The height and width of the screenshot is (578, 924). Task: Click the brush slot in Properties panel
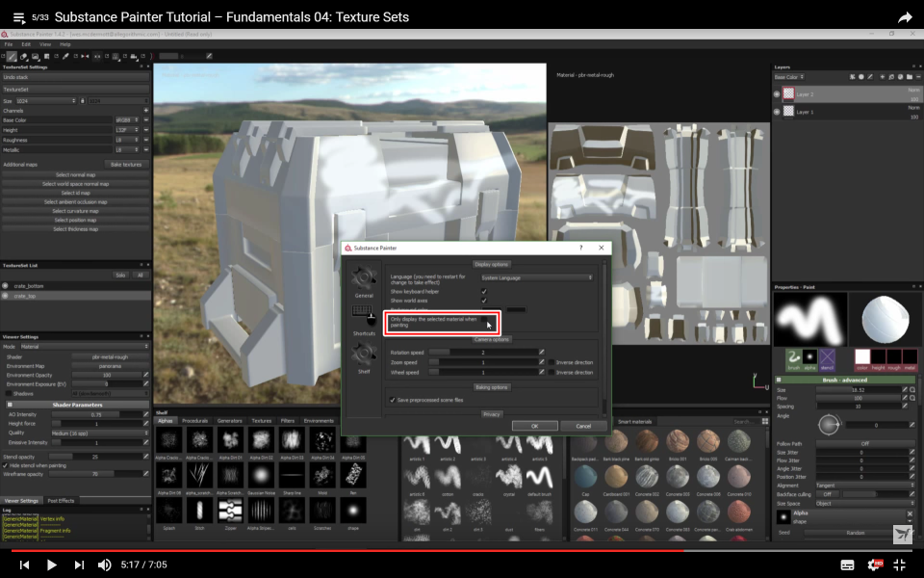[x=794, y=358]
